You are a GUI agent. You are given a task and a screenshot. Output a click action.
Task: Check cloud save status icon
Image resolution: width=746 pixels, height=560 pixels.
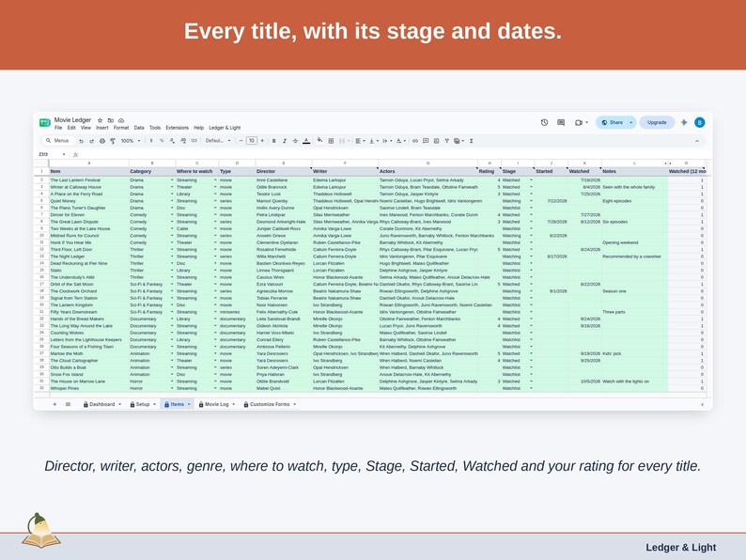[x=121, y=120]
